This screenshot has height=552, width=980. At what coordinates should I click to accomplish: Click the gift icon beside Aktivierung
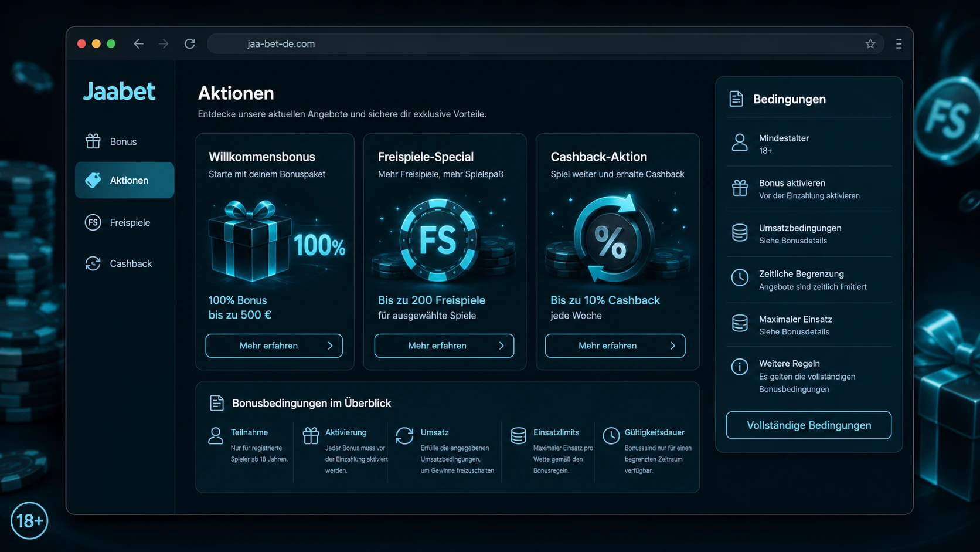pyautogui.click(x=311, y=435)
